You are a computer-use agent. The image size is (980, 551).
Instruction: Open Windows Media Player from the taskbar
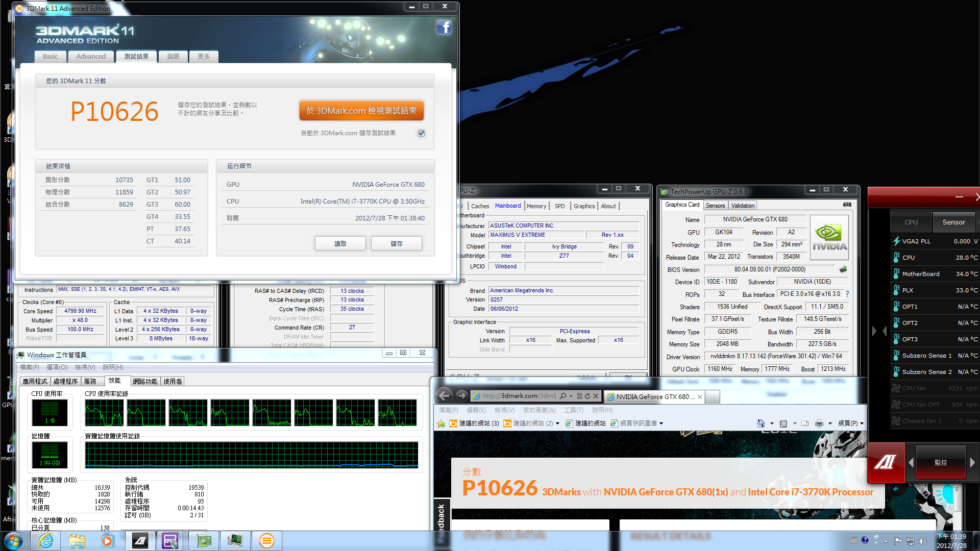(108, 541)
